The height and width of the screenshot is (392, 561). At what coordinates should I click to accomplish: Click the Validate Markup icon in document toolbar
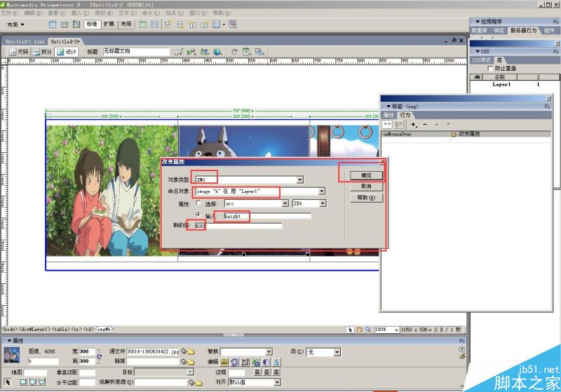[x=179, y=52]
